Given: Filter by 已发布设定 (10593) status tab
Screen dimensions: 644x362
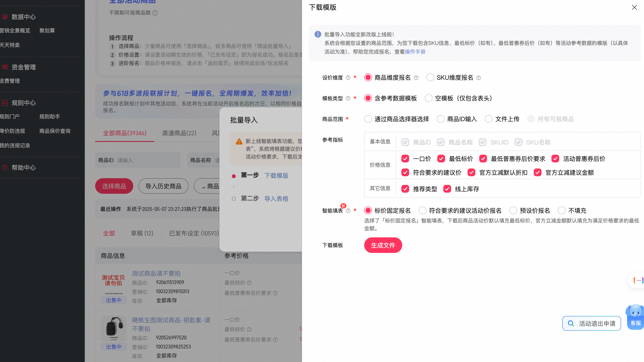Looking at the screenshot, I should point(194,233).
